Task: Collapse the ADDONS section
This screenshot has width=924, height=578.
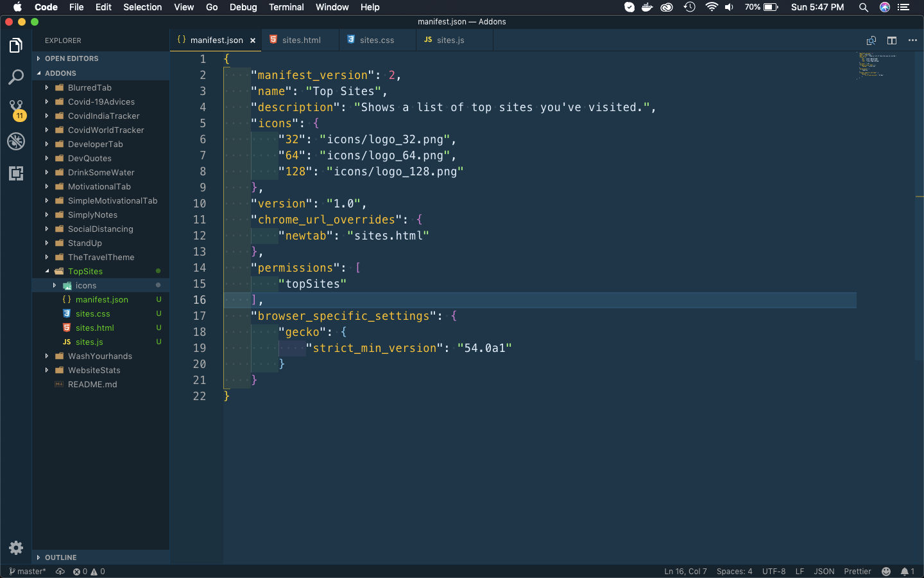Action: click(101, 73)
